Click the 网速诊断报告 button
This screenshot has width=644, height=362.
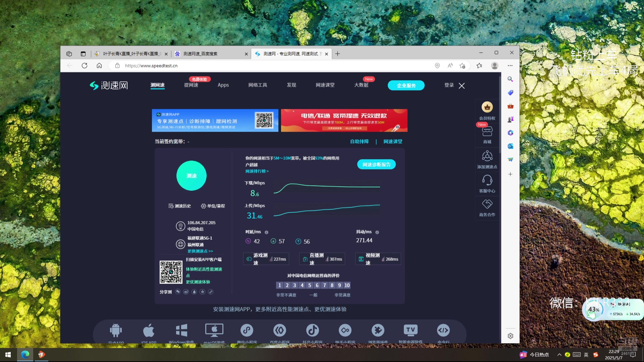coord(376,165)
